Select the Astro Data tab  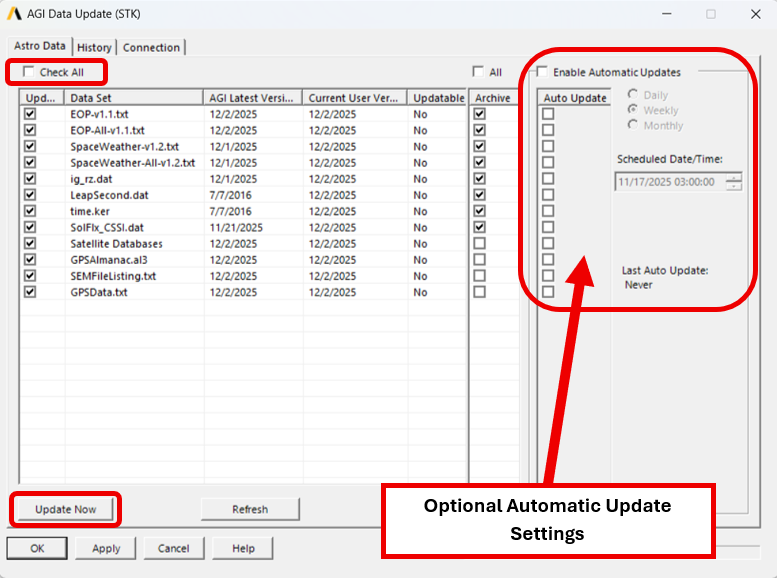40,46
